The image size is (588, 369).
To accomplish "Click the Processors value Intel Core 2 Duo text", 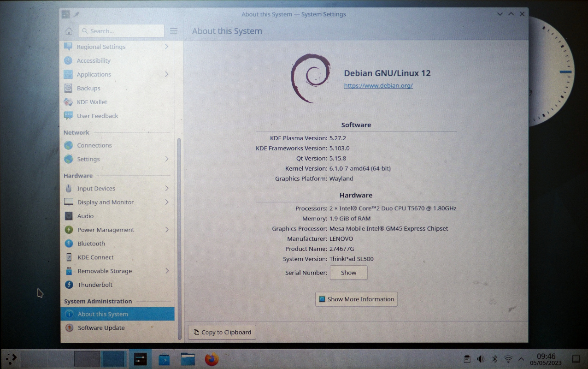I will point(393,208).
